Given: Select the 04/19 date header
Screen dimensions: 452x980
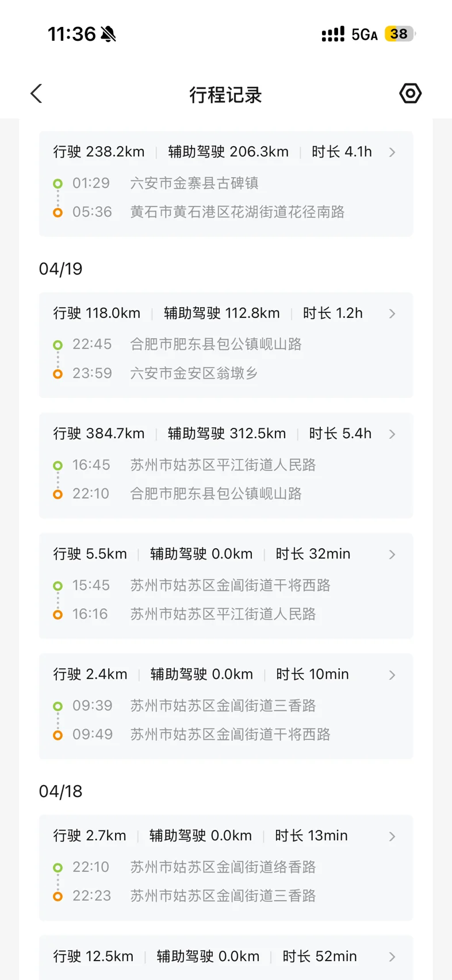Looking at the screenshot, I should pos(60,269).
